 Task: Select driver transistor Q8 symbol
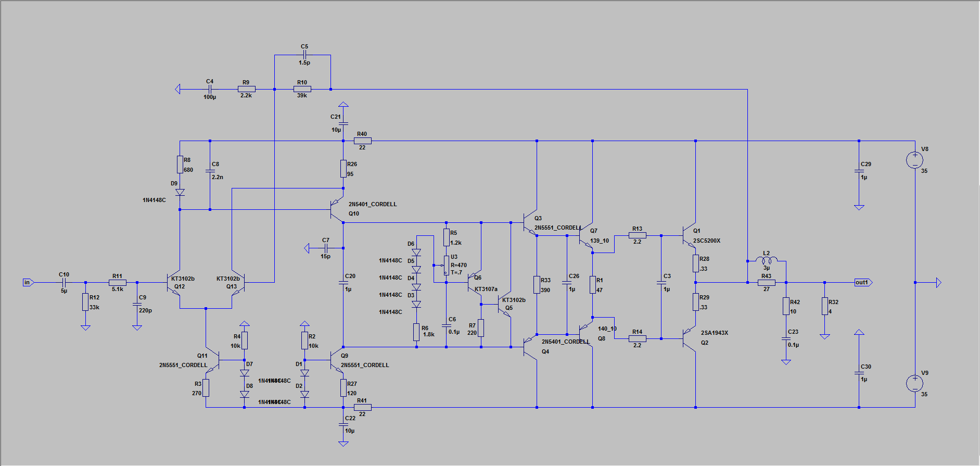point(586,334)
